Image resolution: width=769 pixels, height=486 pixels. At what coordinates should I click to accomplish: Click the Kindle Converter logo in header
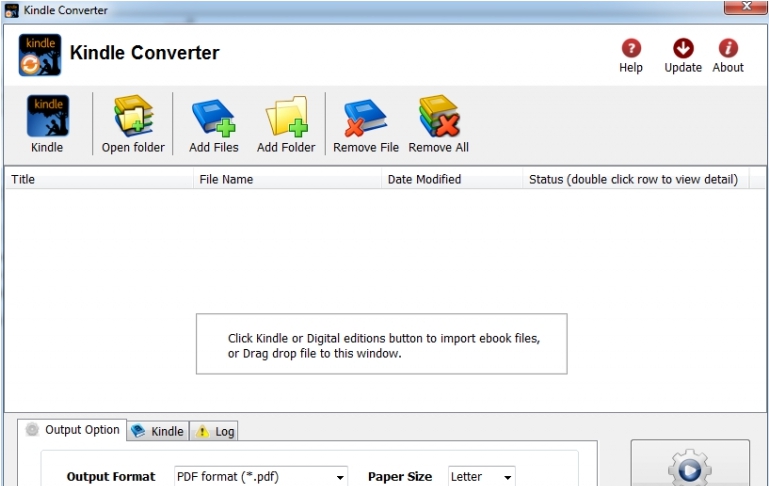(x=40, y=55)
